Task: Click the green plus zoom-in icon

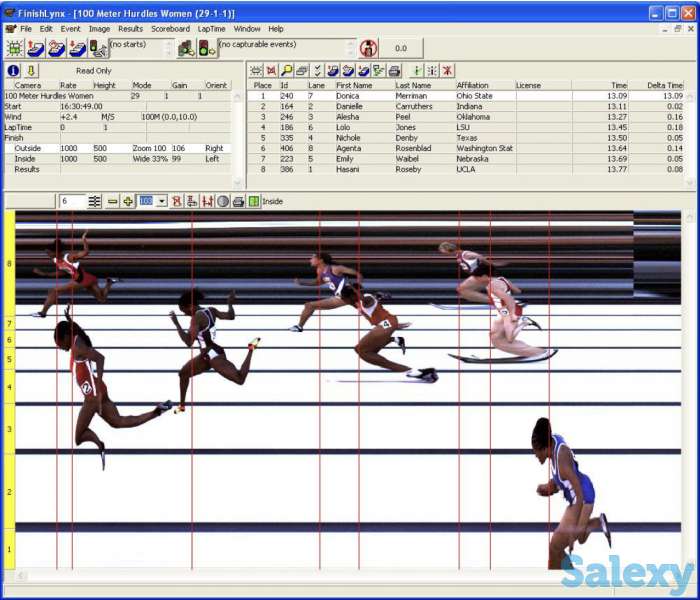Action: pos(128,201)
